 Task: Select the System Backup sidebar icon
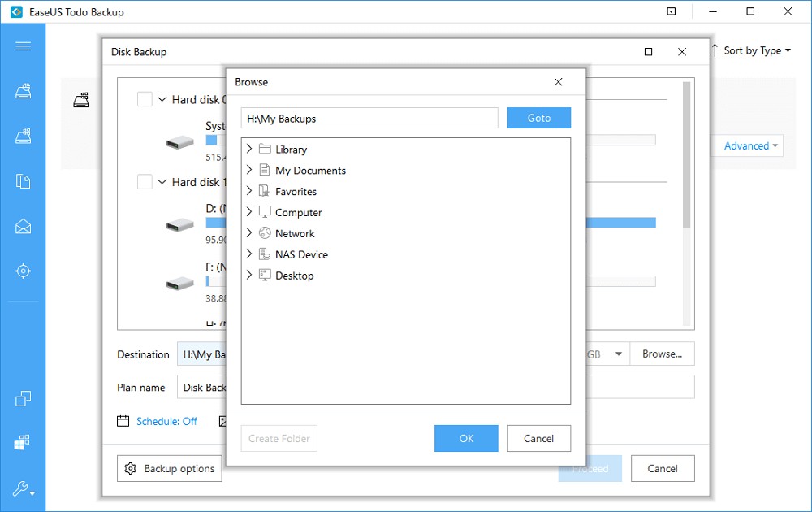point(23,137)
